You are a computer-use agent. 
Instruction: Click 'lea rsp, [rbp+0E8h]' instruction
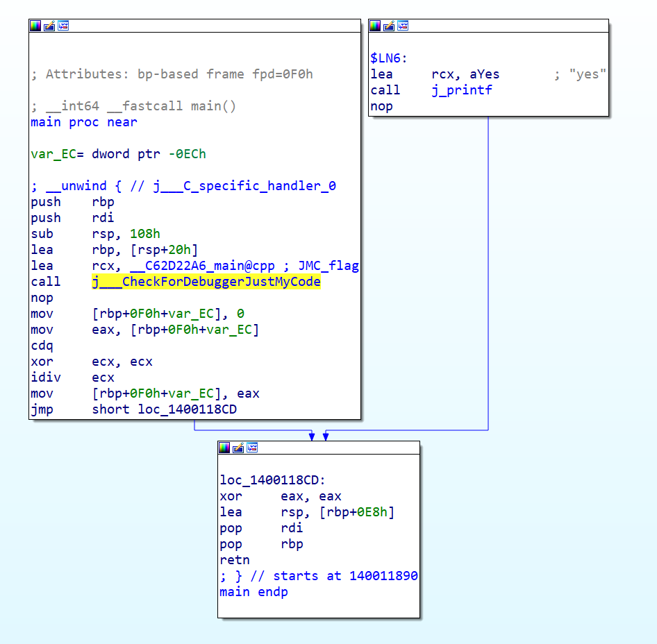[307, 513]
